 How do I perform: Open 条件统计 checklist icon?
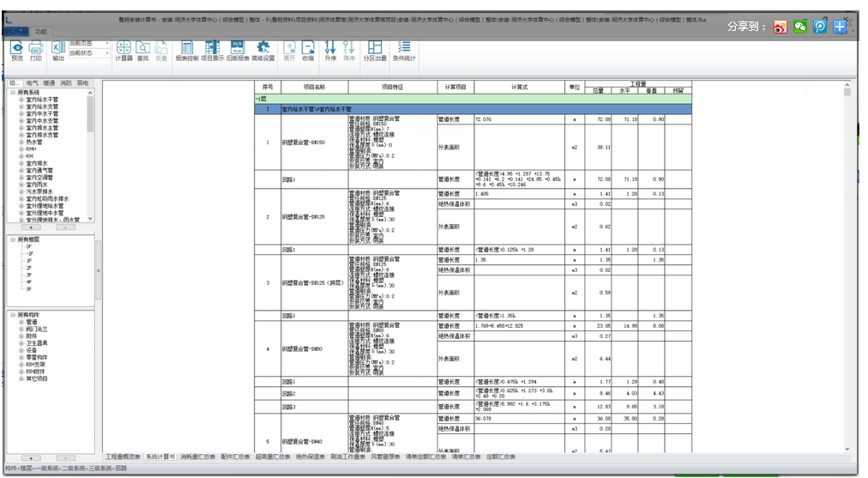[404, 48]
